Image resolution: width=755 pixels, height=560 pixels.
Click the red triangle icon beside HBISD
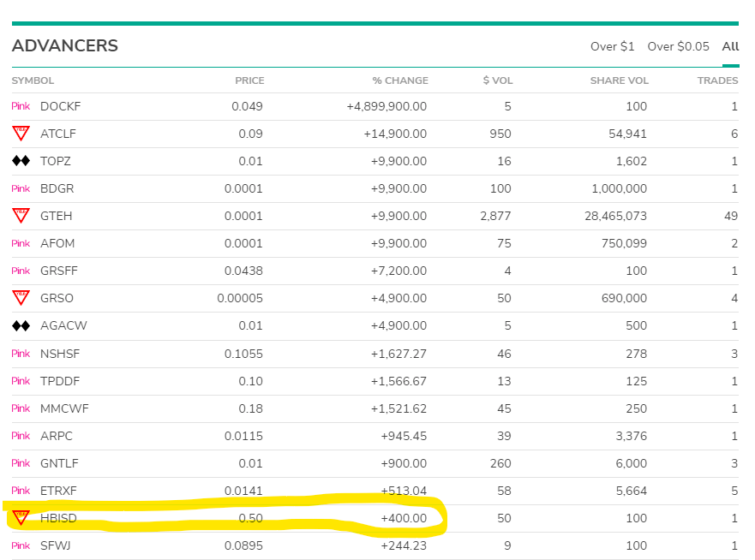click(21, 517)
